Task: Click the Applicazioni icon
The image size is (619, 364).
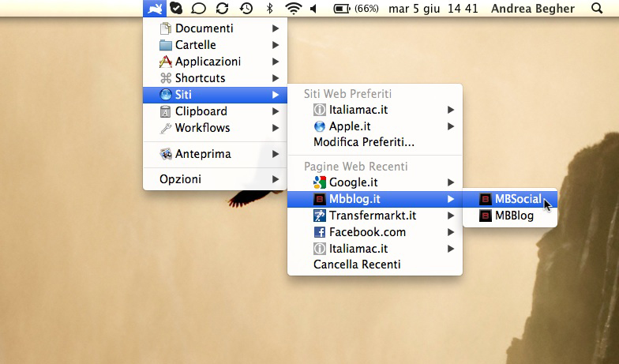Action: point(166,62)
